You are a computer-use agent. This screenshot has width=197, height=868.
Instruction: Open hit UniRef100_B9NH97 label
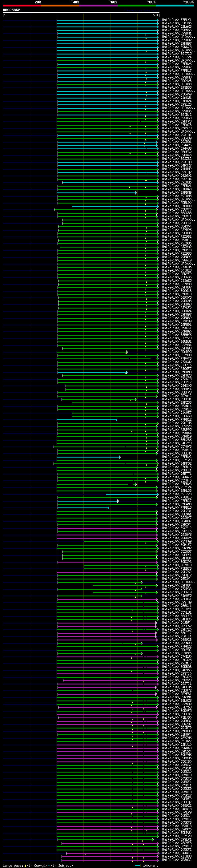176,43
